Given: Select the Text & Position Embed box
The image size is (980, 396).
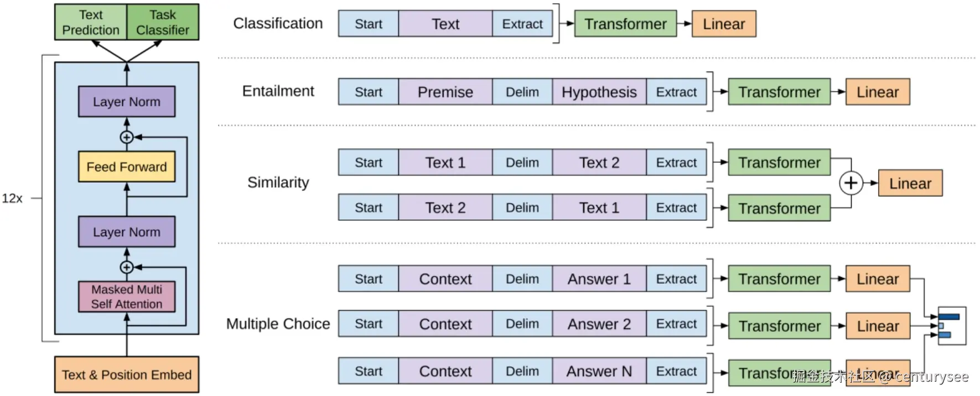Looking at the screenshot, I should tap(127, 374).
